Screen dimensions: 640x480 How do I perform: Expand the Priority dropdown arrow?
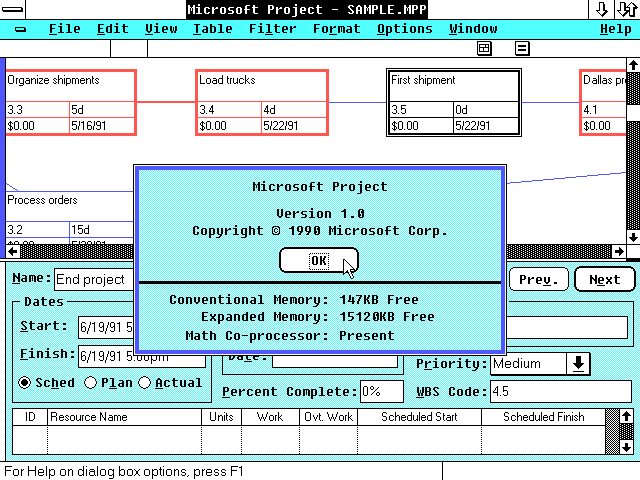coord(578,363)
